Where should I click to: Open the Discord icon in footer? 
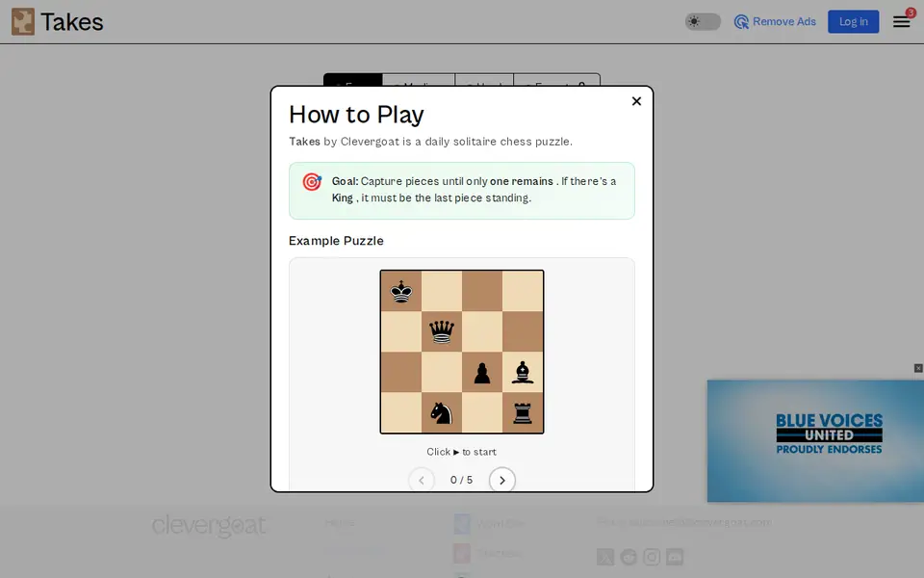point(675,557)
